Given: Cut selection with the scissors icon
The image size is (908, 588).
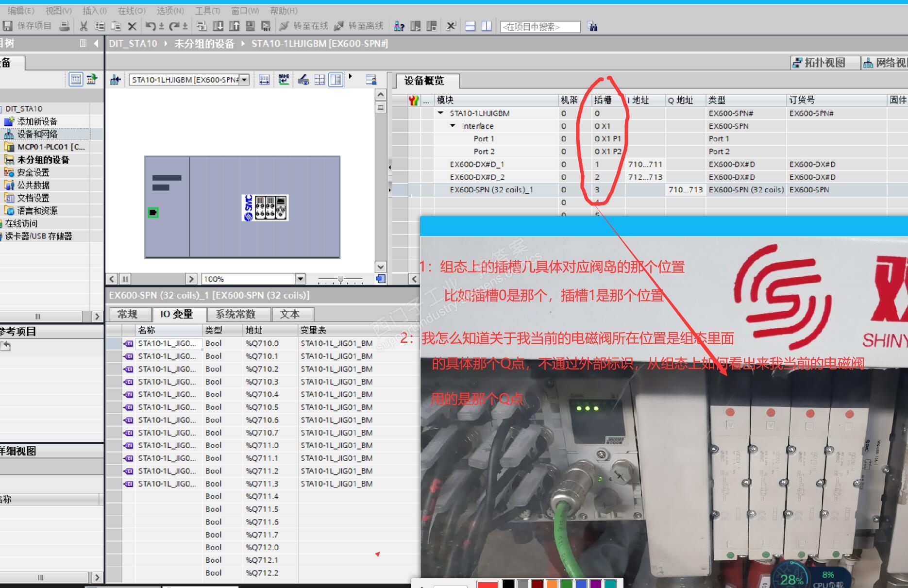Looking at the screenshot, I should tap(84, 26).
